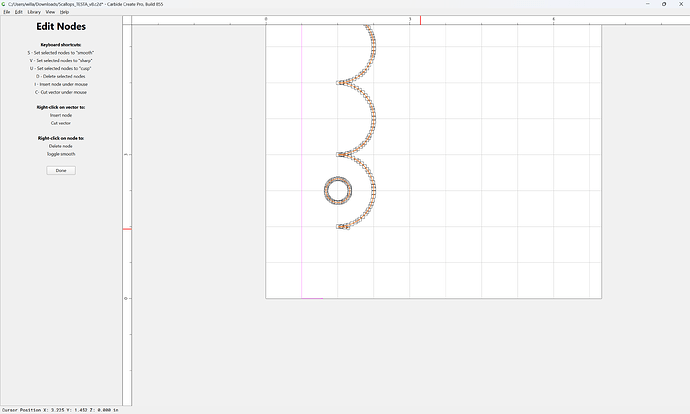Minimize the Carbide Create window

coord(648,4)
